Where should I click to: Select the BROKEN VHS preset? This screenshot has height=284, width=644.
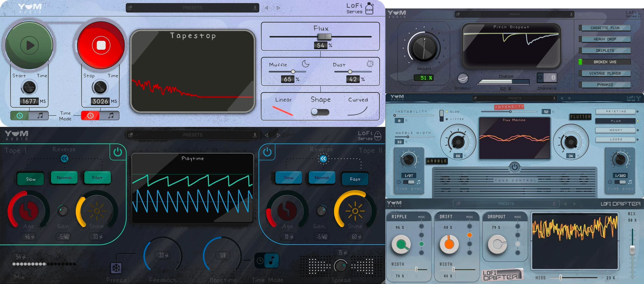click(x=605, y=62)
